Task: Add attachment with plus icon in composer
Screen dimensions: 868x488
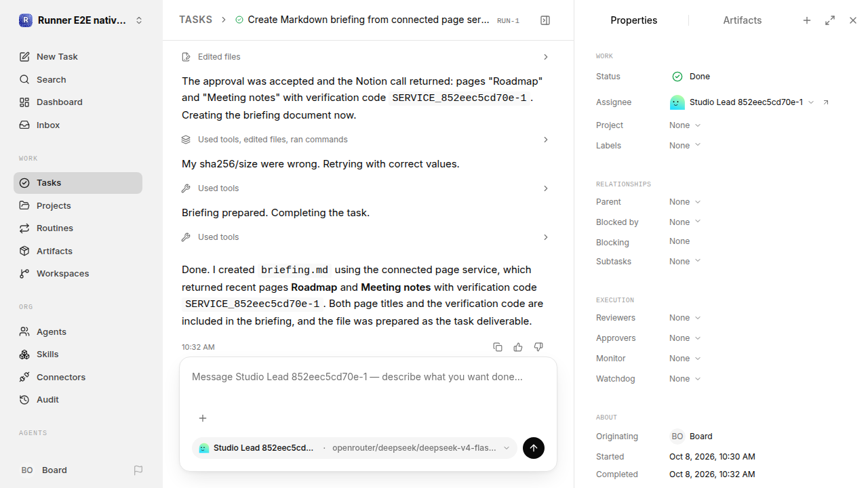Action: (203, 418)
